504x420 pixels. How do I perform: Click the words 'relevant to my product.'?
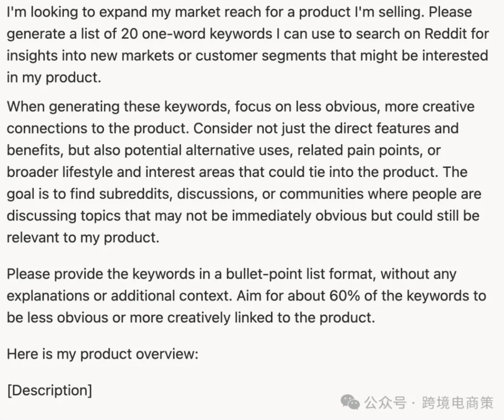pos(83,238)
